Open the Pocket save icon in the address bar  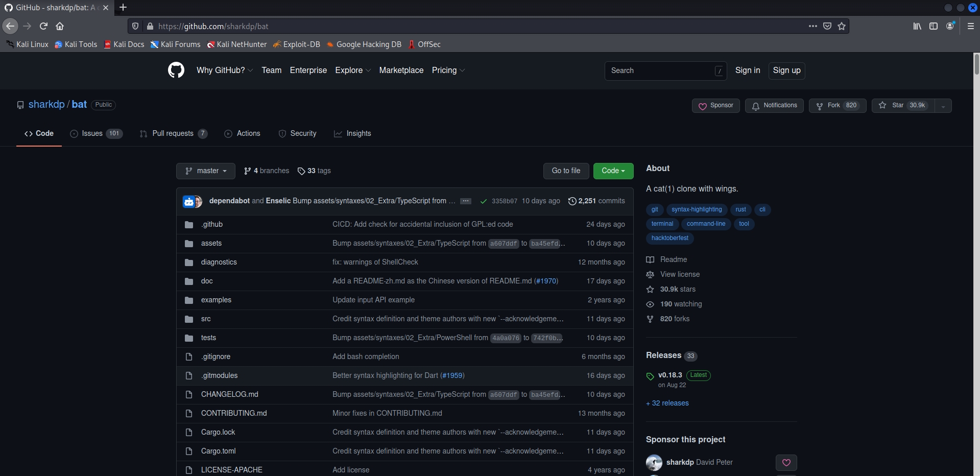click(x=827, y=26)
